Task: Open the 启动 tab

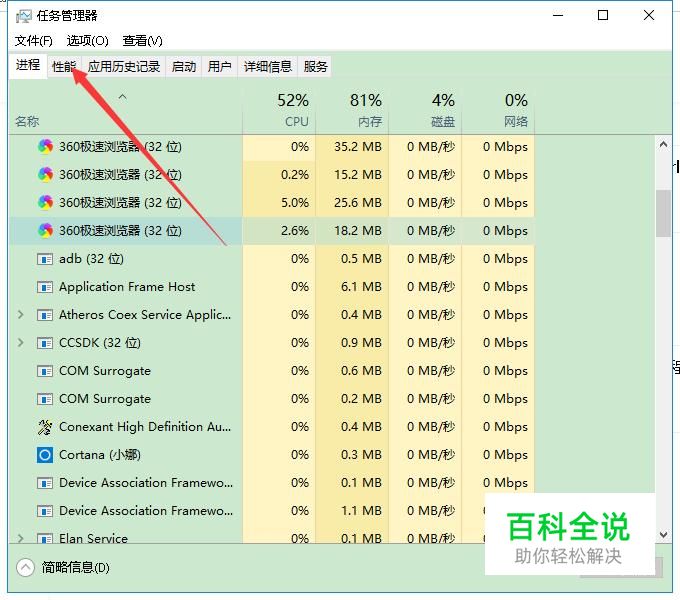Action: click(183, 67)
